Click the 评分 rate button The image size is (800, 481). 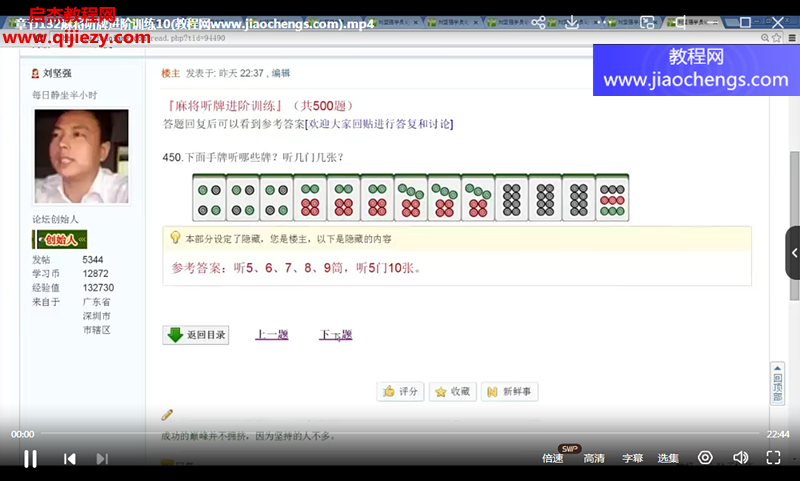[x=401, y=391]
